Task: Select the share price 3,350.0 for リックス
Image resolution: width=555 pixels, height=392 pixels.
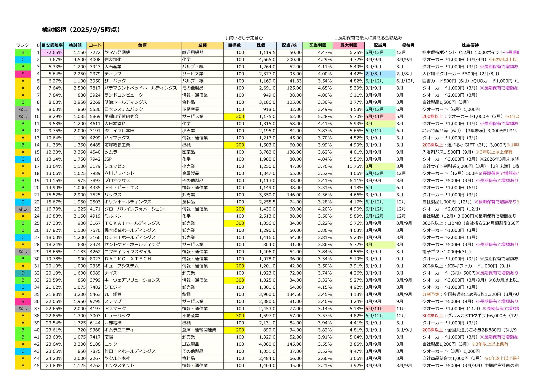Action: click(x=261, y=195)
